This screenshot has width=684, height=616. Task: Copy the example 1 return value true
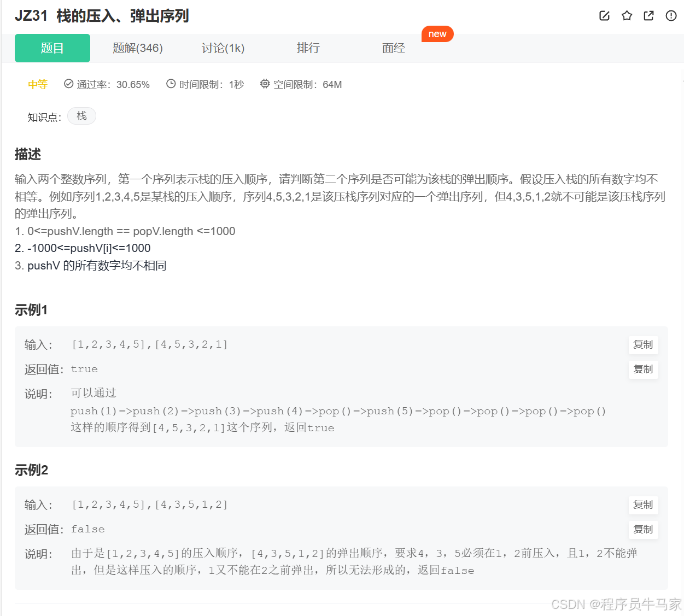click(643, 369)
